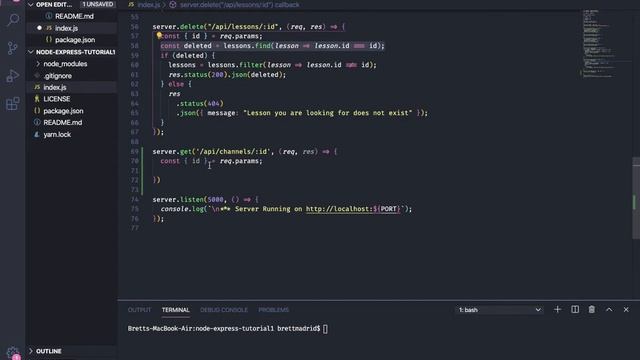Switch to the DEBUG CONSOLE tab

224,310
